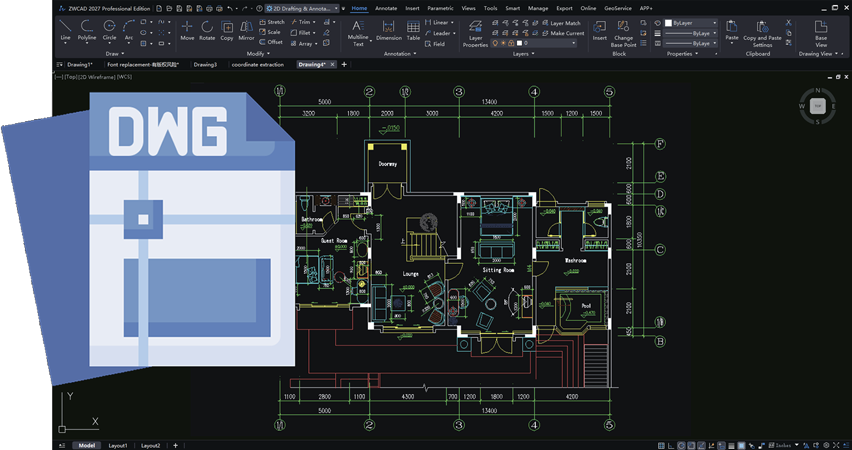Toggle lineweight display in status bar
Viewport: 852px width, 450px height.
[x=731, y=446]
